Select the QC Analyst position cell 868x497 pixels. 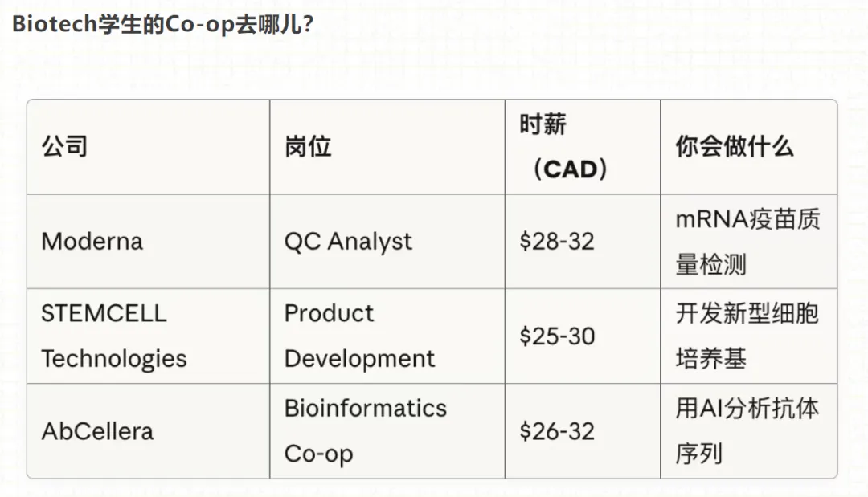pyautogui.click(x=348, y=242)
